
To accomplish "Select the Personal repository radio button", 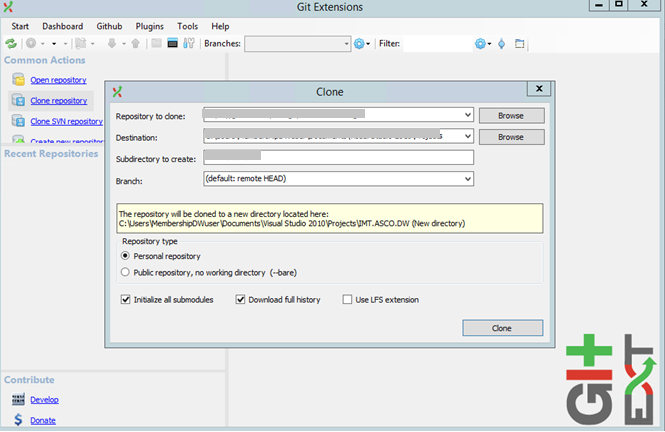I will coord(125,256).
